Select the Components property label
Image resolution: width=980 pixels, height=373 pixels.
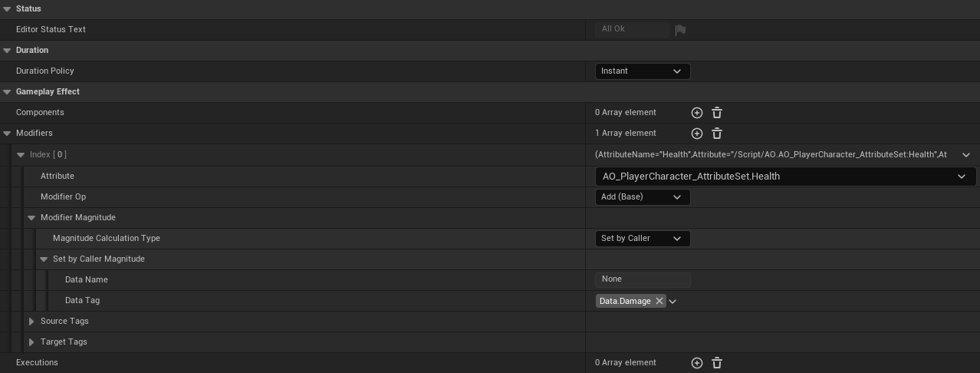coord(40,112)
